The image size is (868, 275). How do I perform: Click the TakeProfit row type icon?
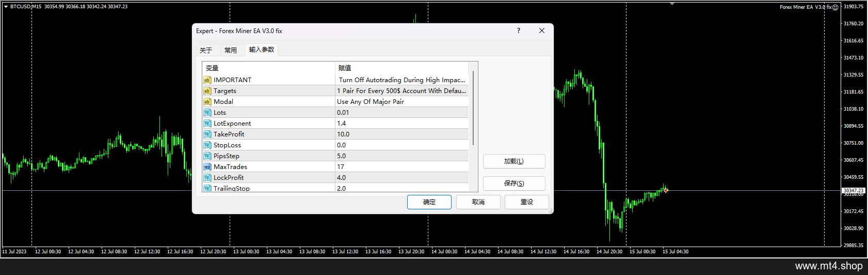207,134
